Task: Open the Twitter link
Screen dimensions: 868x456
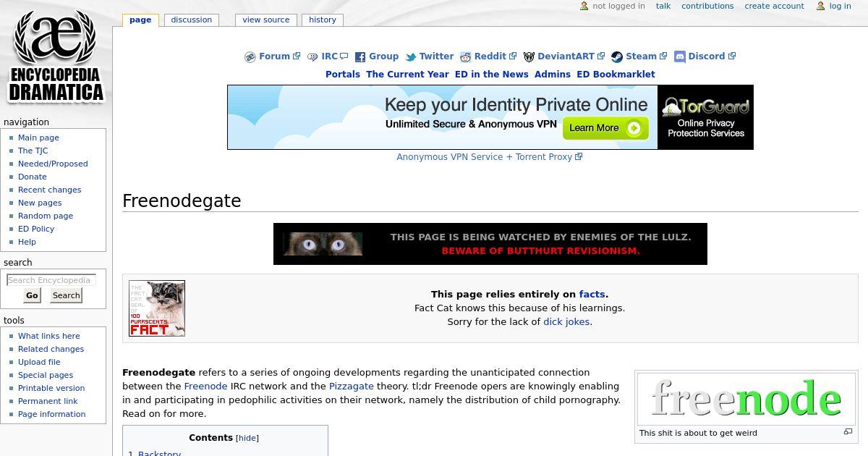Action: (436, 56)
